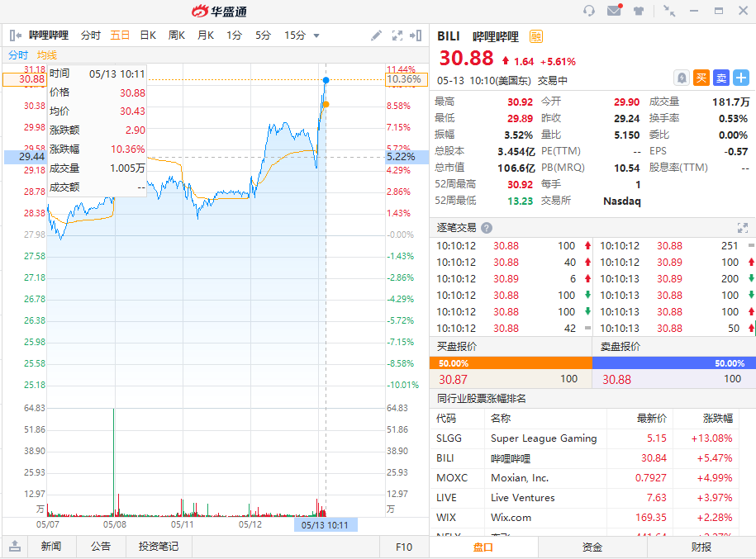
Task: Set a price alert bell
Action: click(x=682, y=78)
